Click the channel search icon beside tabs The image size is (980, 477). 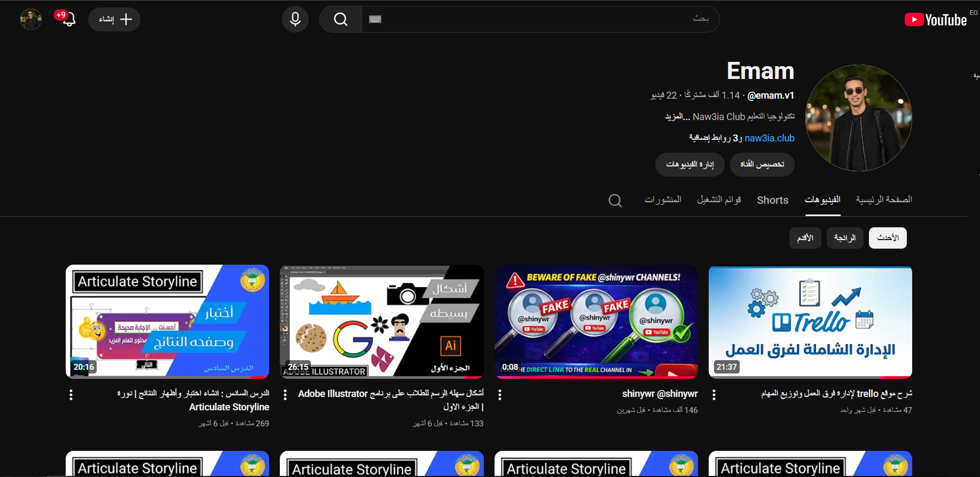tap(615, 201)
